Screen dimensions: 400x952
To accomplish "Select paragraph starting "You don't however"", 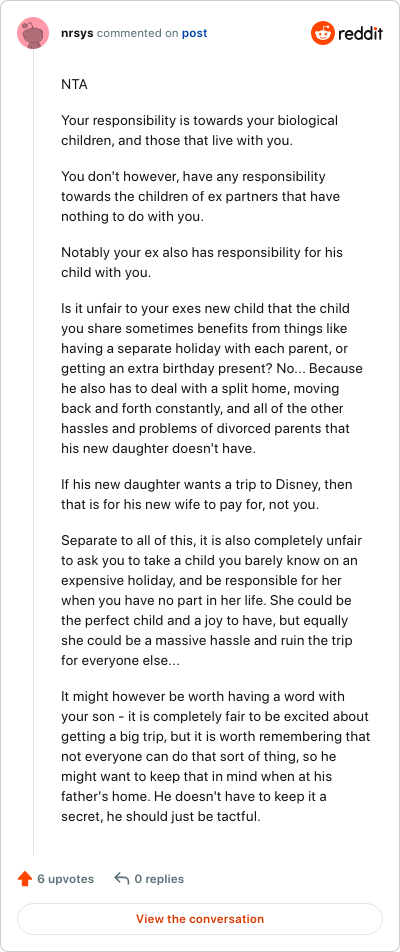I will [202, 196].
